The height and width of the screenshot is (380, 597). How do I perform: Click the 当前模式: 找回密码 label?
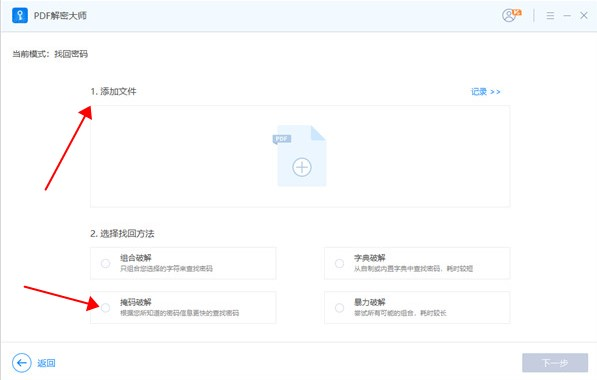click(50, 54)
